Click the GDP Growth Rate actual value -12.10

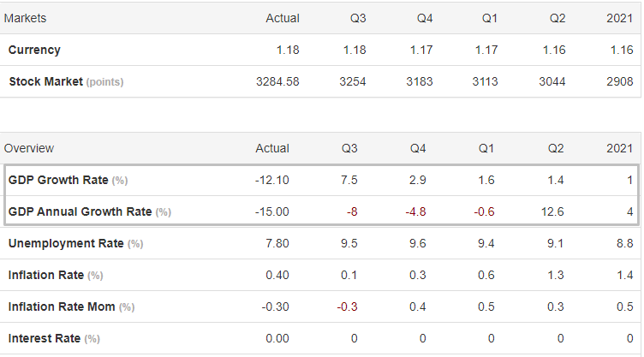(271, 180)
